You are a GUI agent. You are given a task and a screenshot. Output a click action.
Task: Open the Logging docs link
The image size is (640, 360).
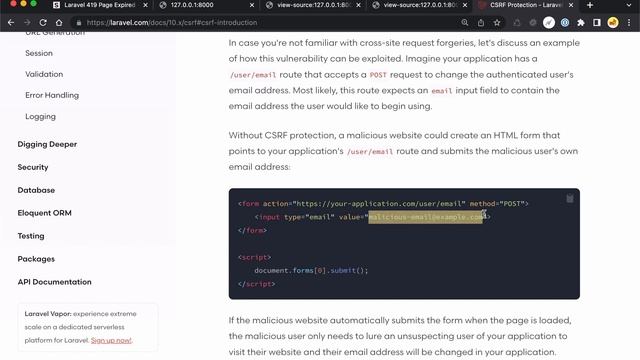[40, 116]
